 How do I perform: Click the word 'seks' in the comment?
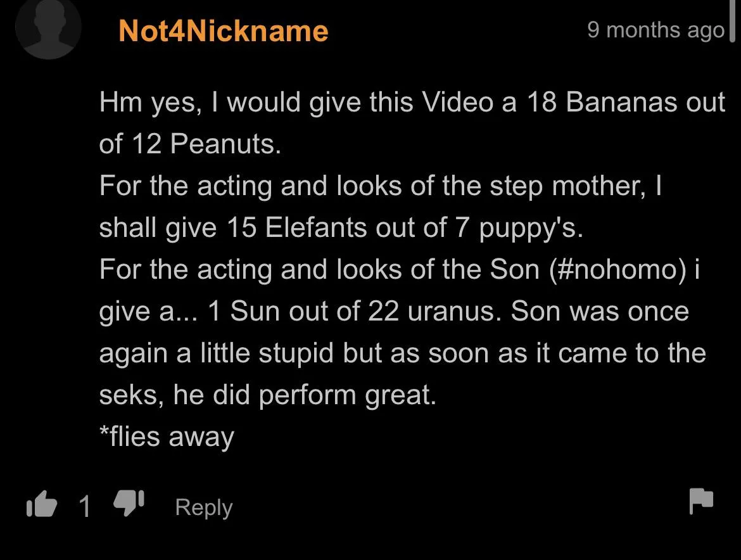(126, 395)
